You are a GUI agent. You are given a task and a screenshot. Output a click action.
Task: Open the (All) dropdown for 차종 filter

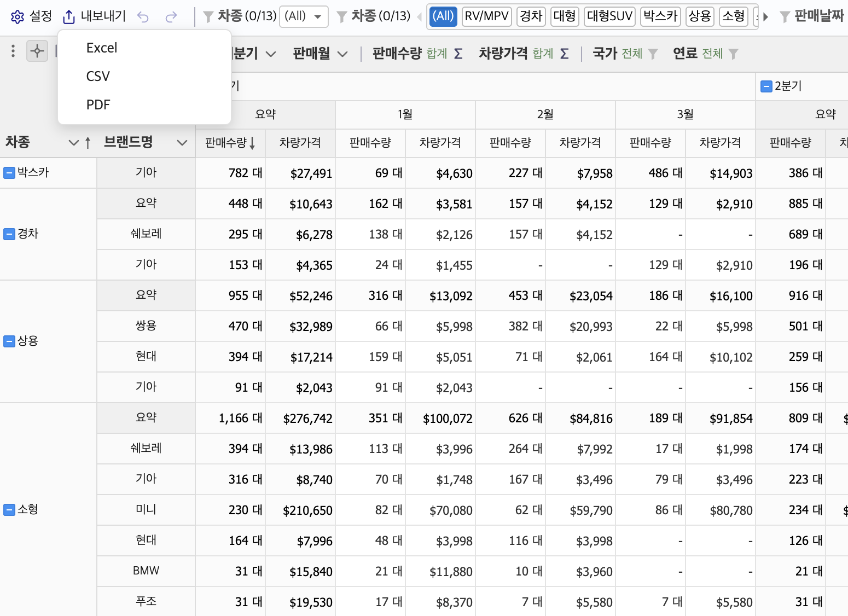304,16
